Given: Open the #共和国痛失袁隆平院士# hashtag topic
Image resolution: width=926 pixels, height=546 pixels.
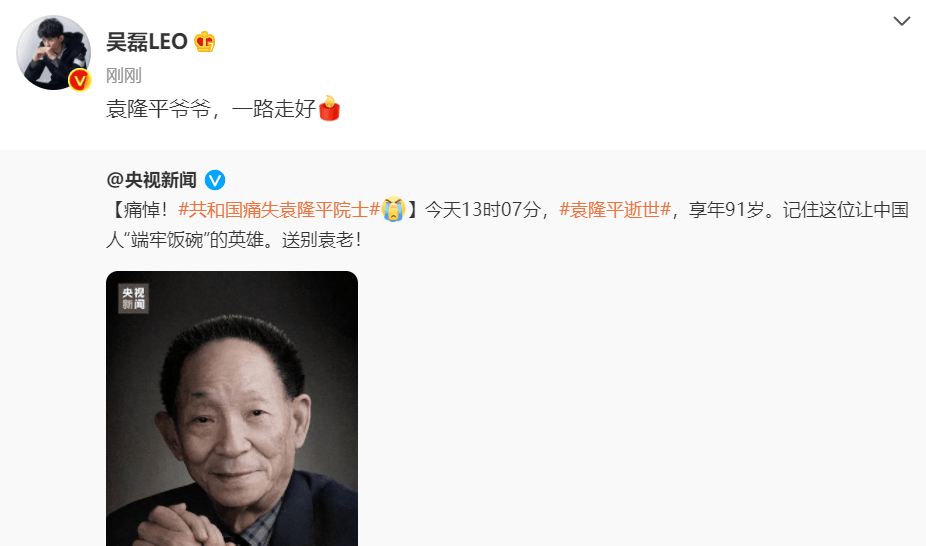Looking at the screenshot, I should 279,210.
